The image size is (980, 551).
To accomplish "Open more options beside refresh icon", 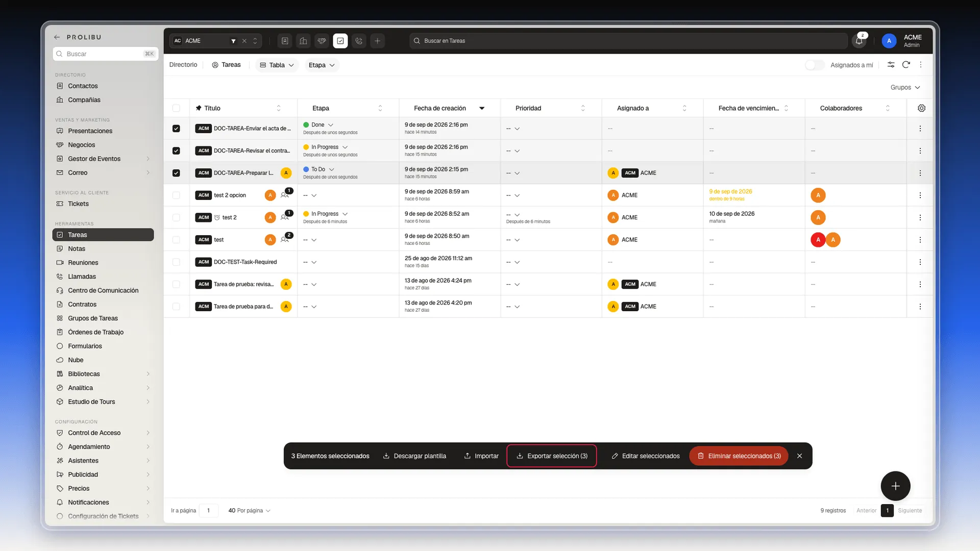I will (921, 65).
